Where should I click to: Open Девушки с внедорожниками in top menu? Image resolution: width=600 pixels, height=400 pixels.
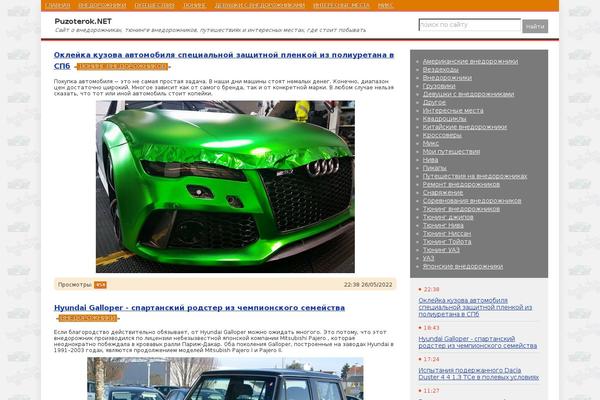(x=259, y=5)
